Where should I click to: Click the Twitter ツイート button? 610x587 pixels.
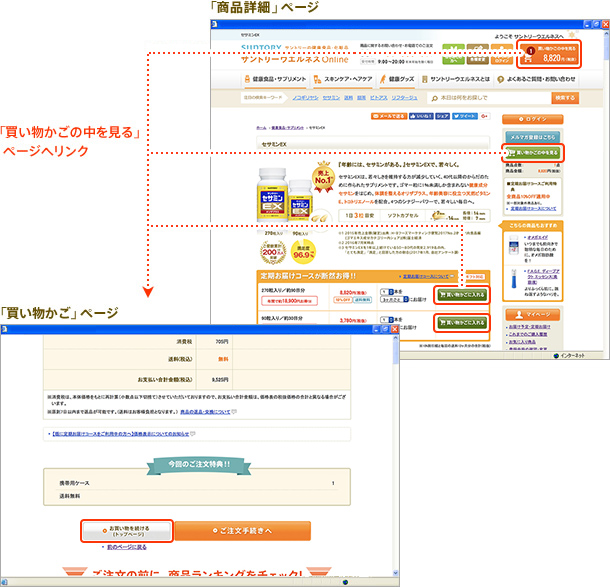pos(465,116)
